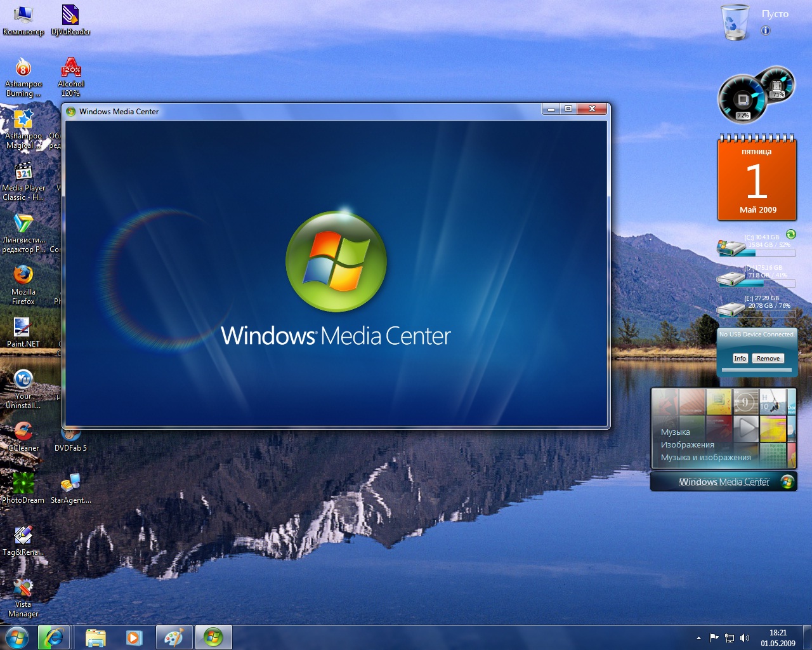Image resolution: width=812 pixels, height=650 pixels.
Task: Select the PhotoDream desktop icon
Action: (23, 488)
